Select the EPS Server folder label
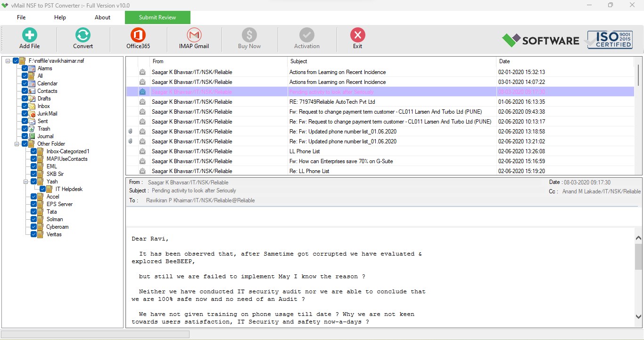This screenshot has width=644, height=340. 59,204
